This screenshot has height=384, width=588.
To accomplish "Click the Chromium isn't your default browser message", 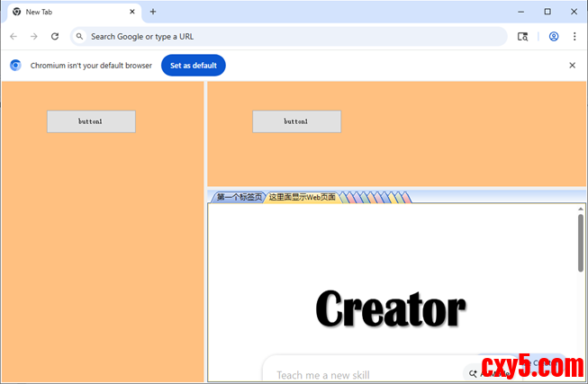I will pos(91,65).
